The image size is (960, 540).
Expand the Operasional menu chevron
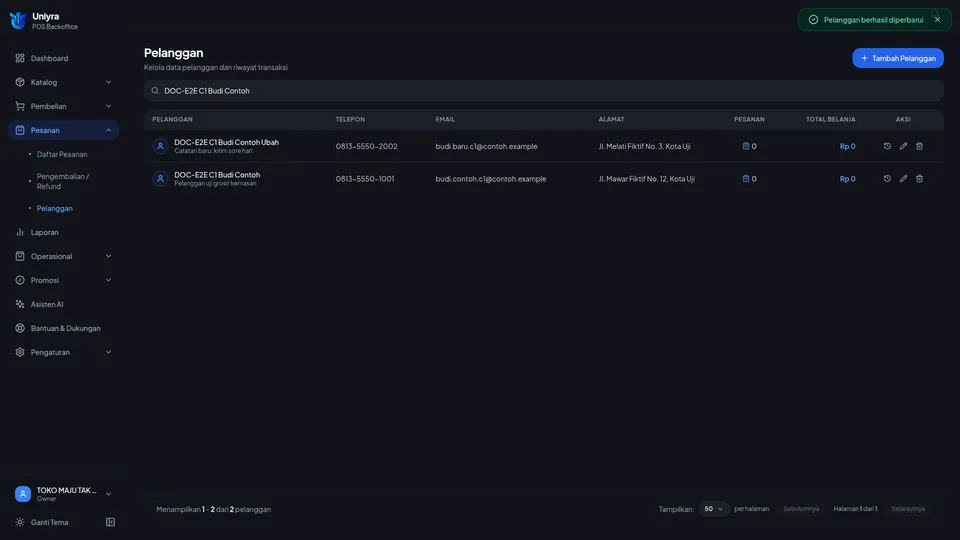pyautogui.click(x=108, y=256)
